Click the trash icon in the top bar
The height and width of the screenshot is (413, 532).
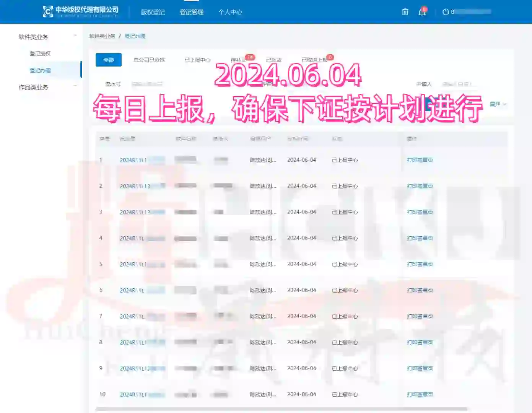(405, 12)
